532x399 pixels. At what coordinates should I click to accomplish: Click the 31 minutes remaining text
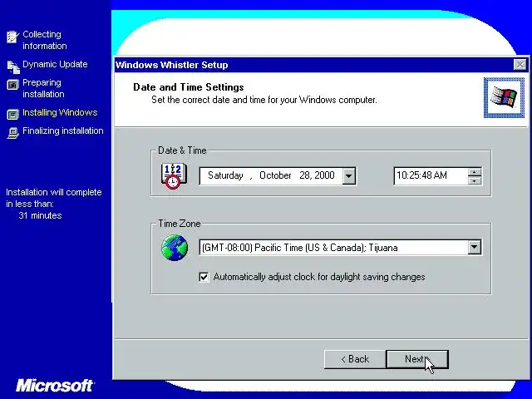(x=40, y=215)
